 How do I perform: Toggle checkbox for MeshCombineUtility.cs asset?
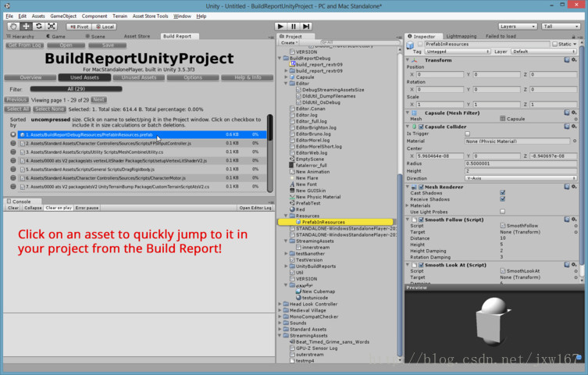click(x=13, y=152)
